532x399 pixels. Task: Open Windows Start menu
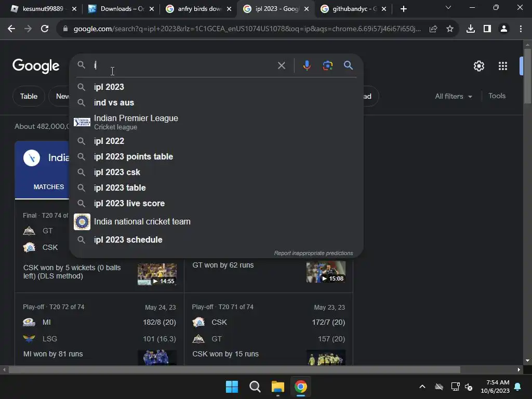[232, 387]
